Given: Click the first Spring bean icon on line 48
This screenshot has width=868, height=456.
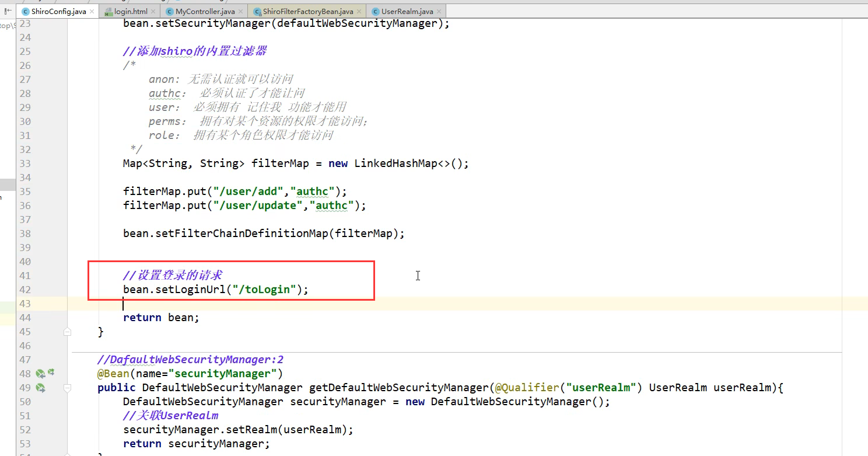Looking at the screenshot, I should pyautogui.click(x=40, y=374).
